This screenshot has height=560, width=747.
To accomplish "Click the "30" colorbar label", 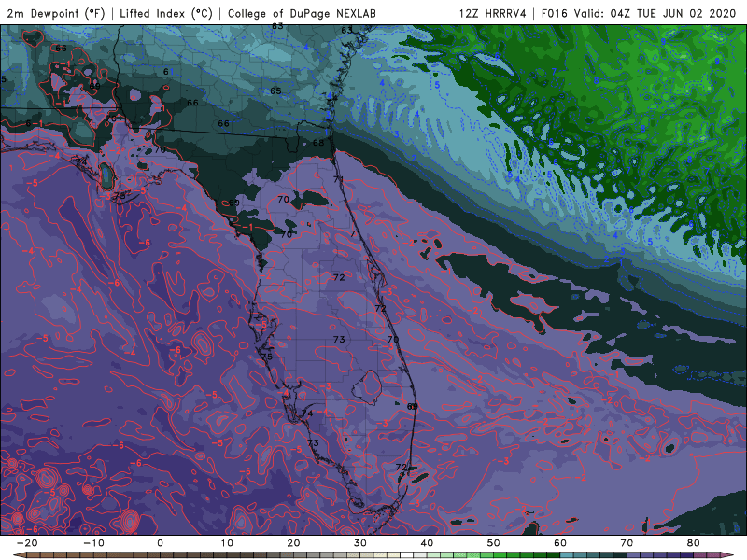I will [x=360, y=543].
